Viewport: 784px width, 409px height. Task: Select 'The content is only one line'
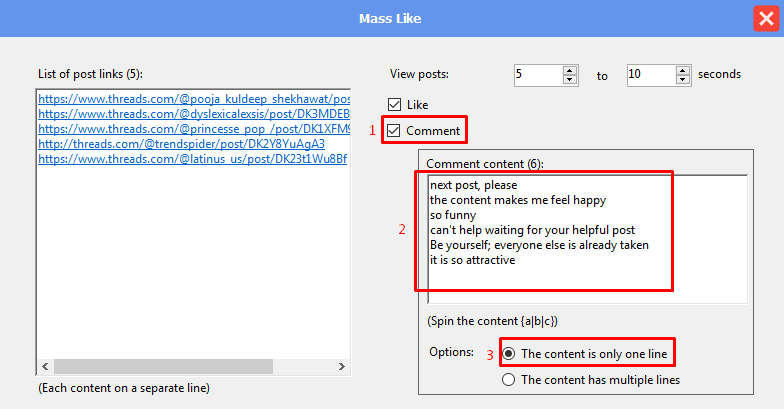click(x=508, y=353)
